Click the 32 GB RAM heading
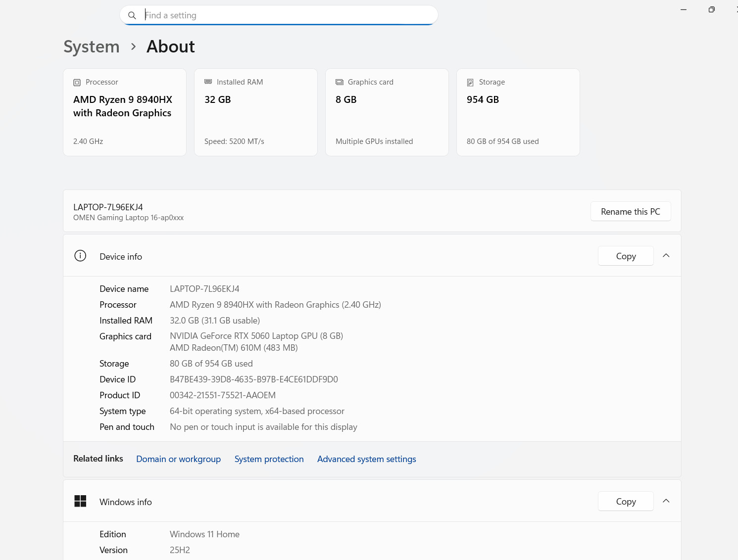Viewport: 738px width, 560px height. [218, 99]
